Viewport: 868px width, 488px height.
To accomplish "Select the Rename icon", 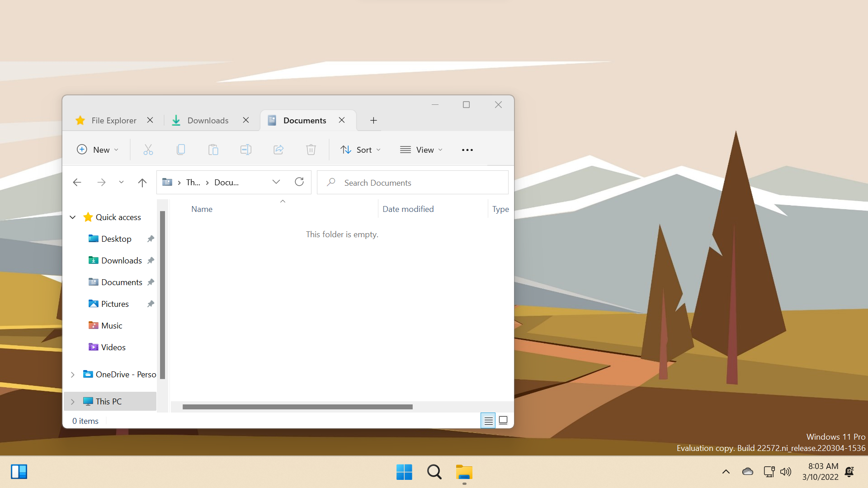I will tap(245, 150).
